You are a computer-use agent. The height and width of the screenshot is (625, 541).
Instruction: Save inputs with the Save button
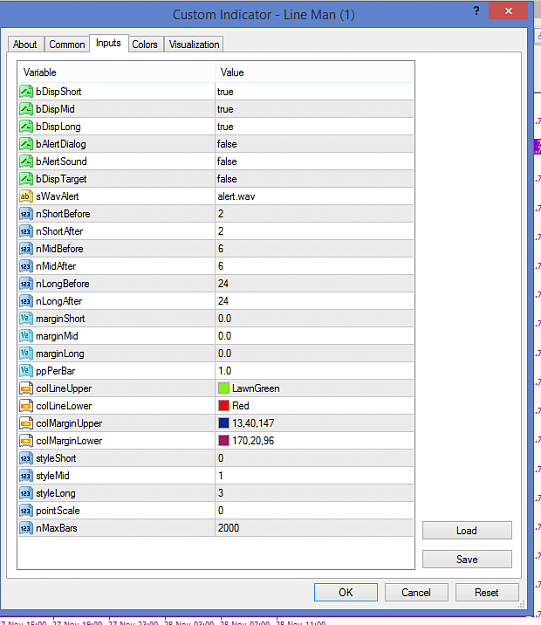coord(467,559)
